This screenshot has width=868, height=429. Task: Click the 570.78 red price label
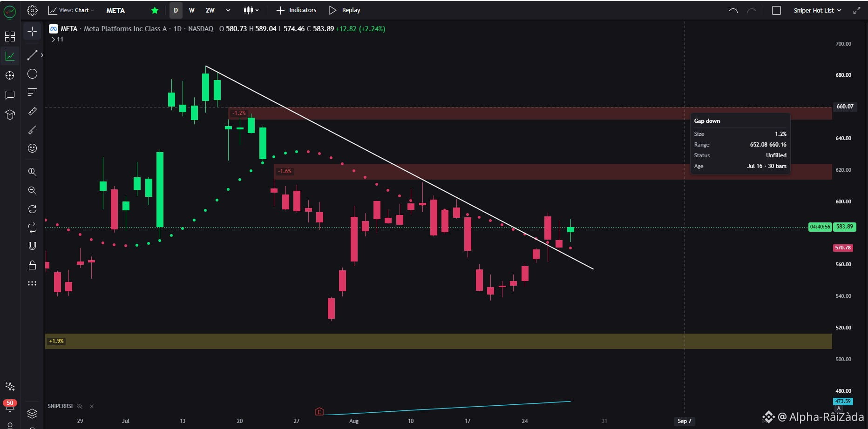(x=843, y=248)
